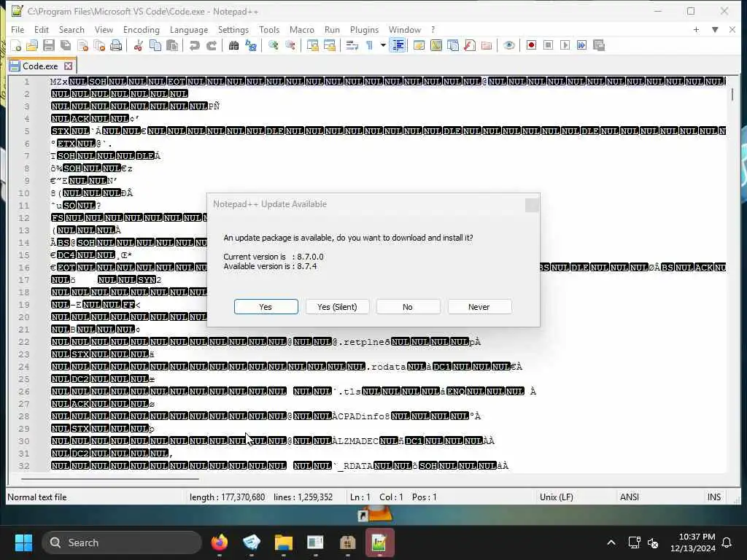Toggle the Indent guide toolbar button
Image resolution: width=747 pixels, height=560 pixels.
(x=398, y=46)
